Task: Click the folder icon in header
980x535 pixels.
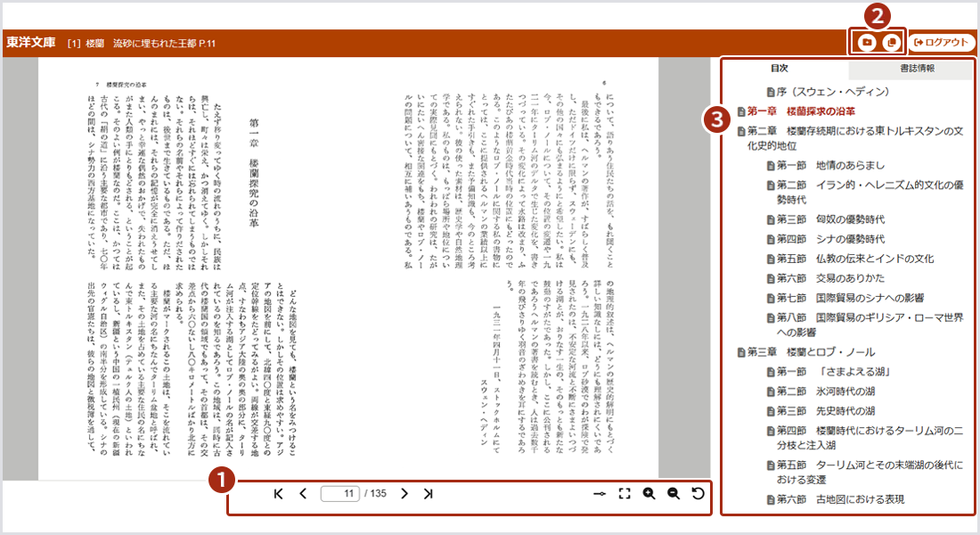Action: [866, 42]
